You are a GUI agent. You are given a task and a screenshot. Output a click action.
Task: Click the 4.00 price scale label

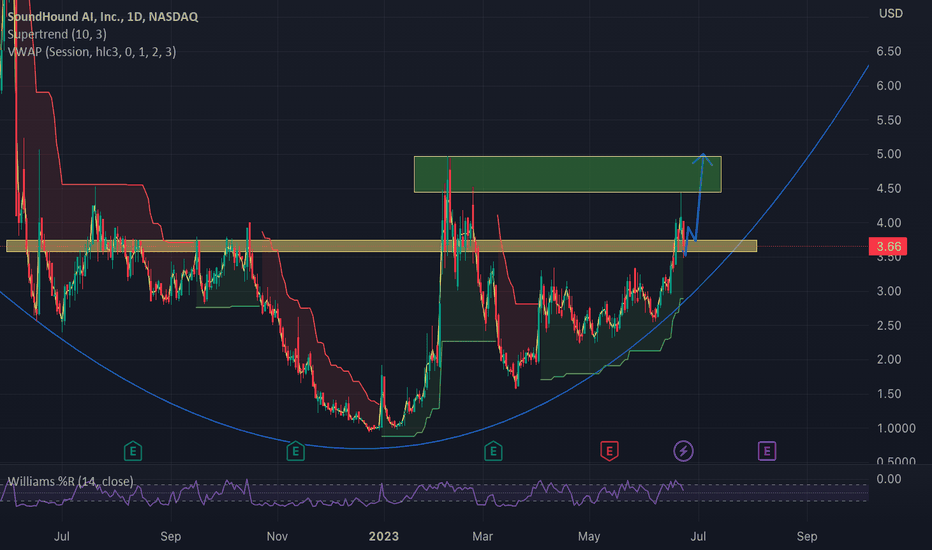[889, 223]
